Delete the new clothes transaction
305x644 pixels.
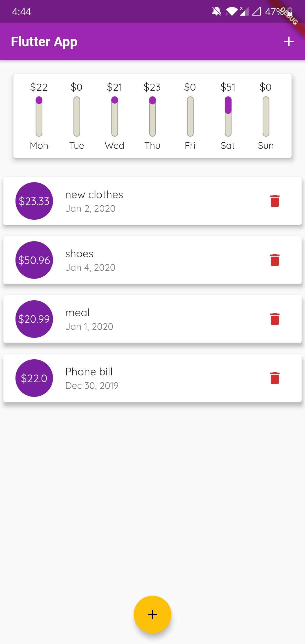(x=275, y=201)
